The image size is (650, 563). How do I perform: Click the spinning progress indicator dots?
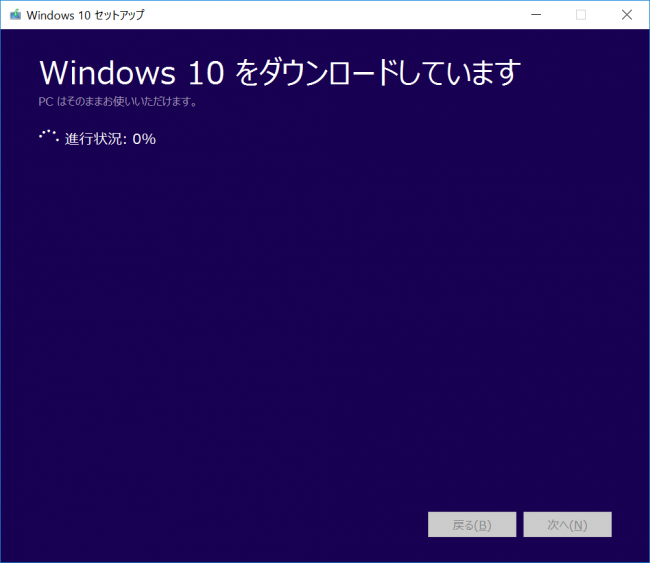(x=49, y=136)
